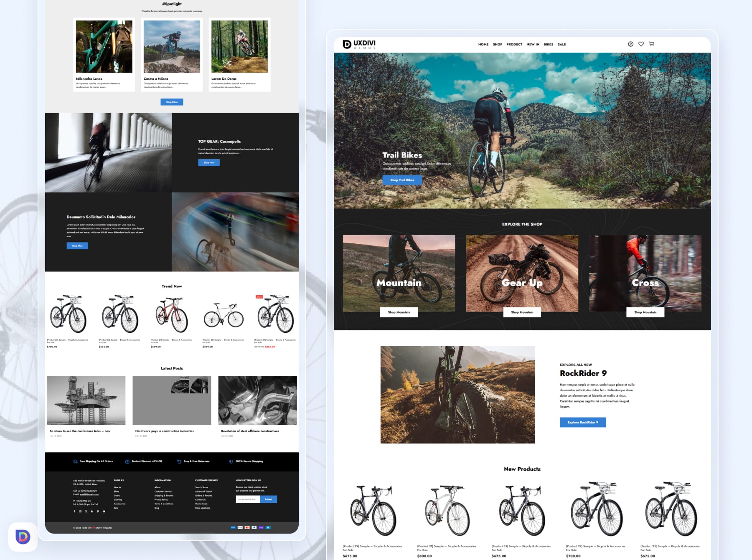Screen dimensions: 752x560
Task: Open the YouTube icon in the footer
Action: tap(104, 511)
